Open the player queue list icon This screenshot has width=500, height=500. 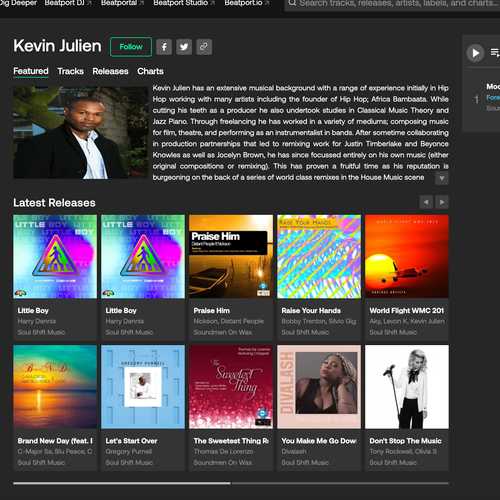coord(495,53)
